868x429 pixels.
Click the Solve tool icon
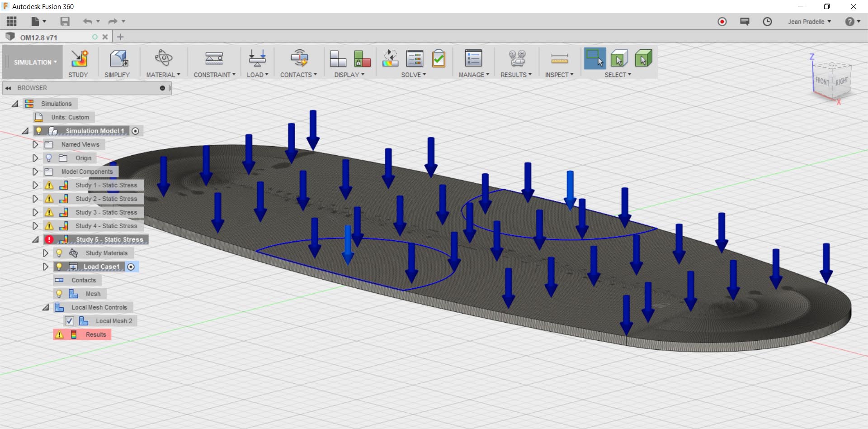coord(414,59)
